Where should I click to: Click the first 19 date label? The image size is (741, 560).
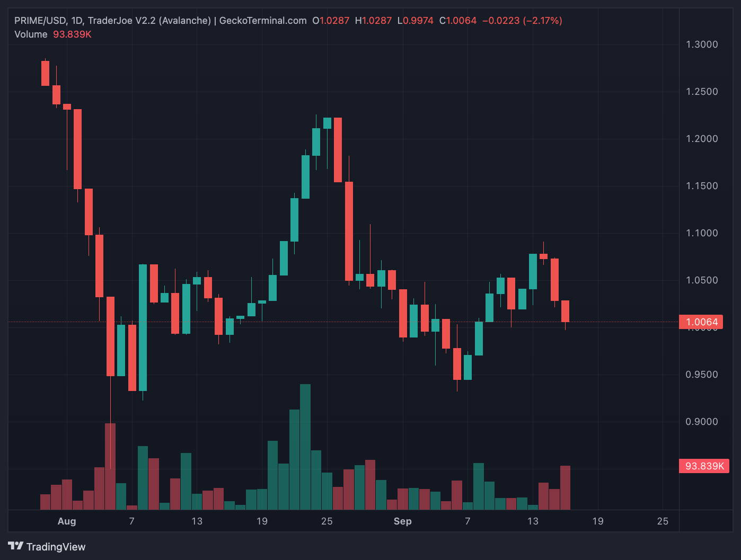[262, 521]
